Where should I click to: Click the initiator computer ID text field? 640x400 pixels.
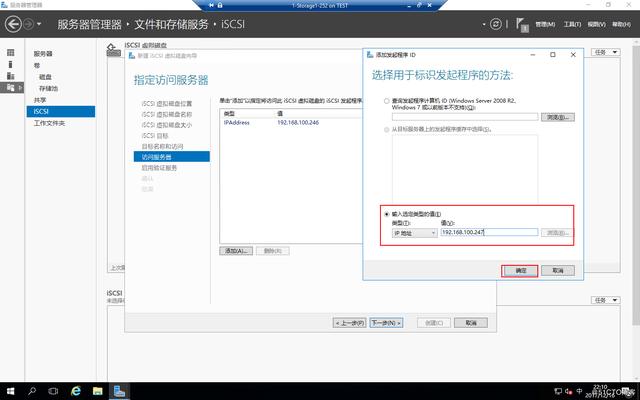coord(465,117)
